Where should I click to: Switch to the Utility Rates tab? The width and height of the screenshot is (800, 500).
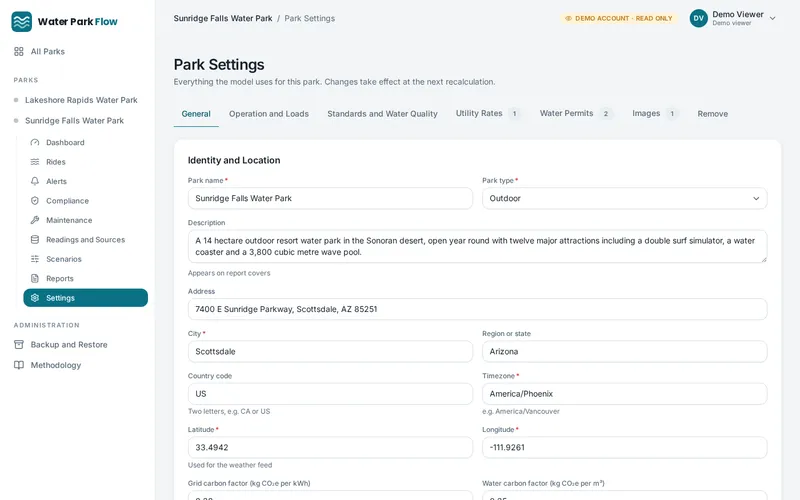(x=487, y=113)
